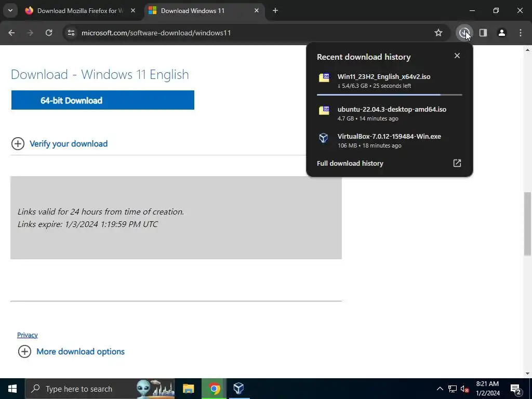Screen dimensions: 532x399
Task: Open VirtualBox-7.0.12-159484-Win.exe download entry
Action: click(x=390, y=140)
